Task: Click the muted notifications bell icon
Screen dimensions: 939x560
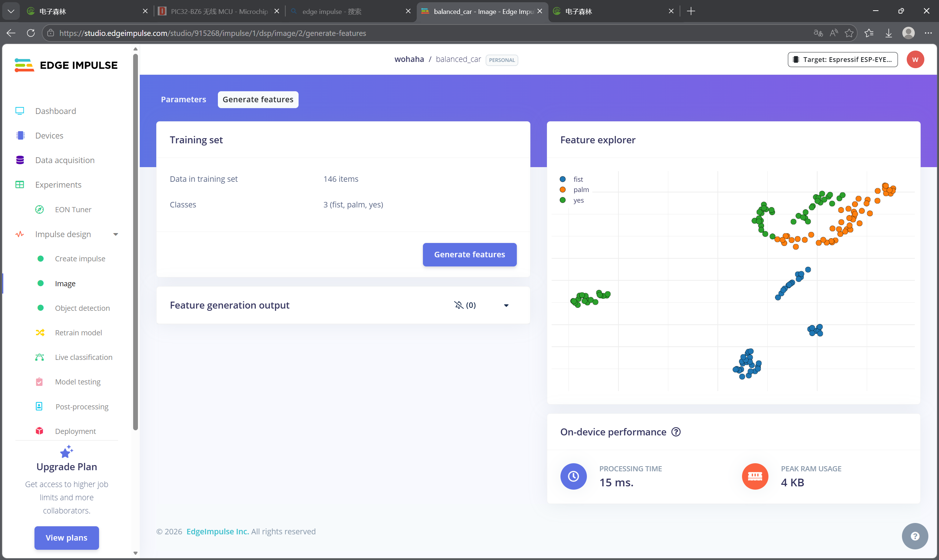Action: 459,305
